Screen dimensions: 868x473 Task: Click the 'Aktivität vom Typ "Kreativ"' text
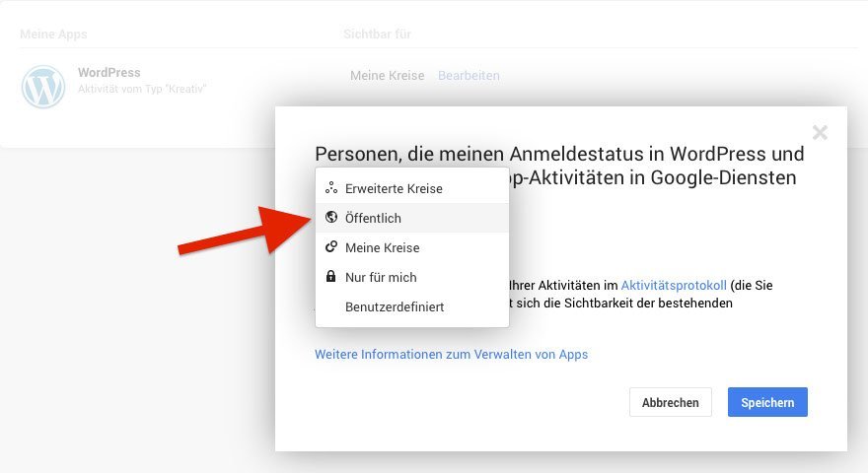142,89
